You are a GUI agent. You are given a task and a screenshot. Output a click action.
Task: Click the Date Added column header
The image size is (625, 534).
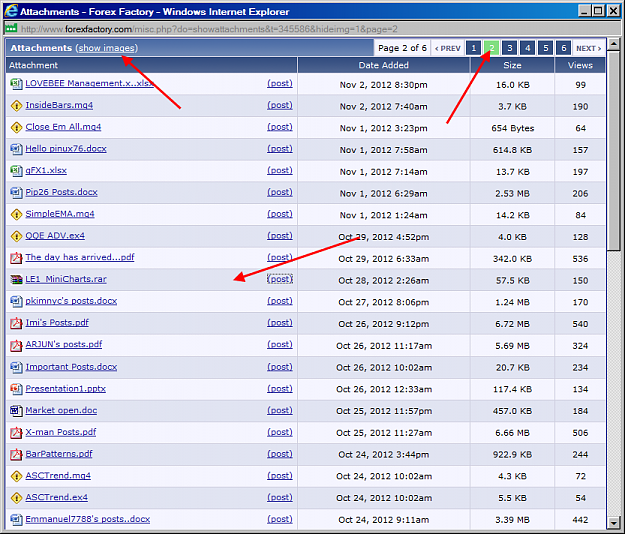coord(383,65)
